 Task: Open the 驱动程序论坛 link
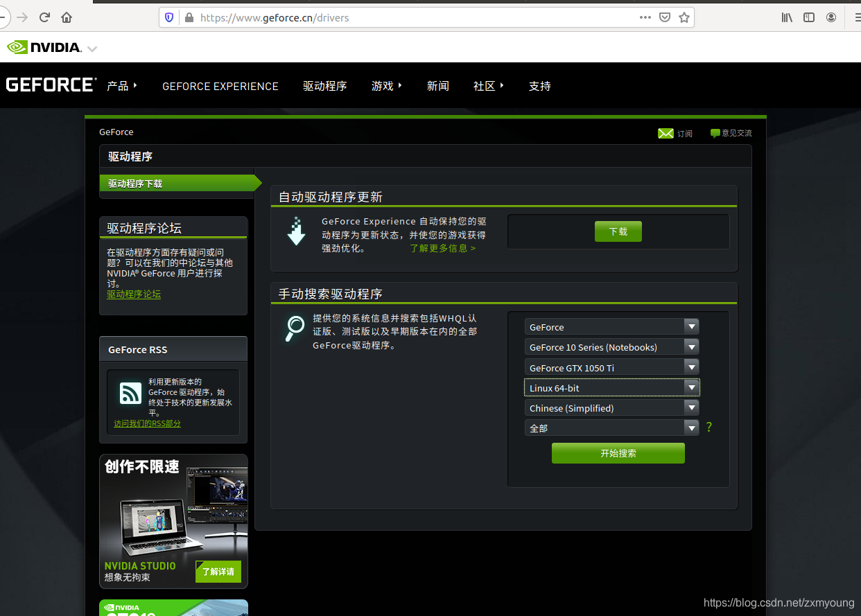134,294
